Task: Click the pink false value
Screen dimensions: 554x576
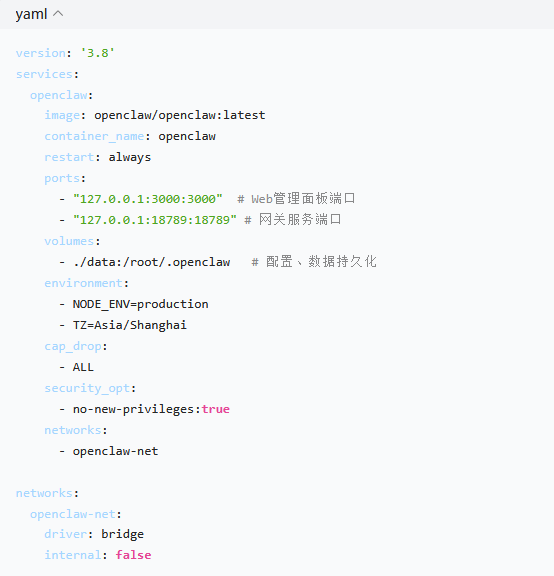Action: 133,555
